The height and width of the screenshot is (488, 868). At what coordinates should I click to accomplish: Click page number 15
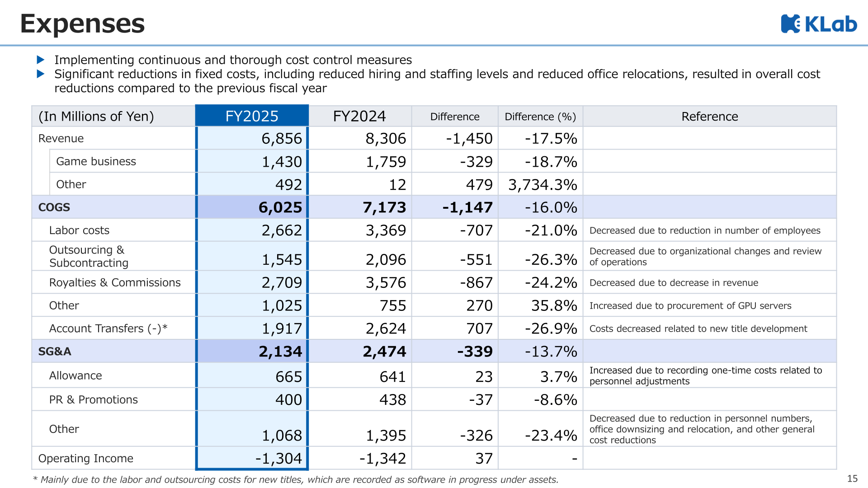[852, 479]
